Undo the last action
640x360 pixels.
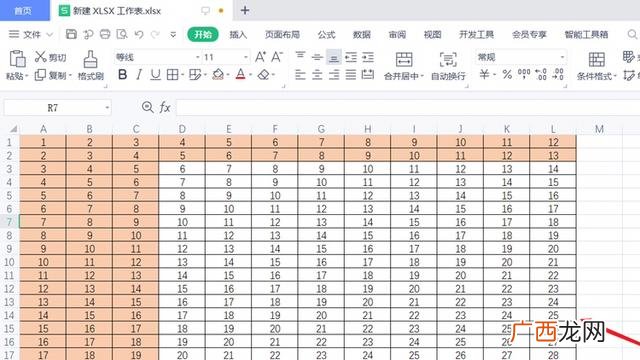[x=139, y=34]
